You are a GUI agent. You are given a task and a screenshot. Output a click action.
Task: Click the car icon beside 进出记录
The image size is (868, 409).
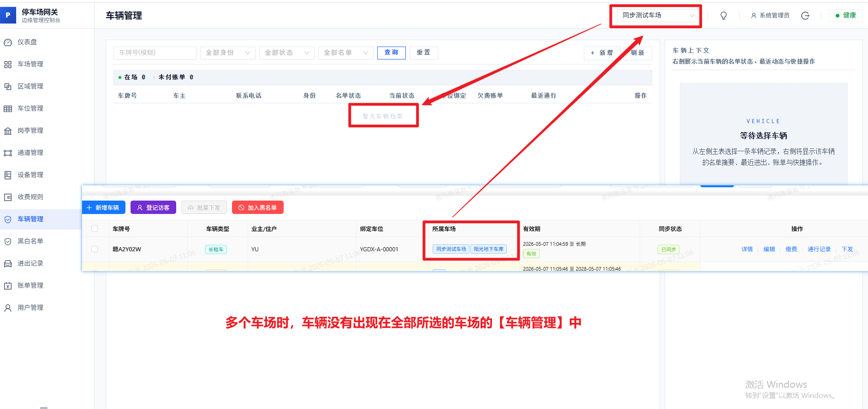pos(8,264)
